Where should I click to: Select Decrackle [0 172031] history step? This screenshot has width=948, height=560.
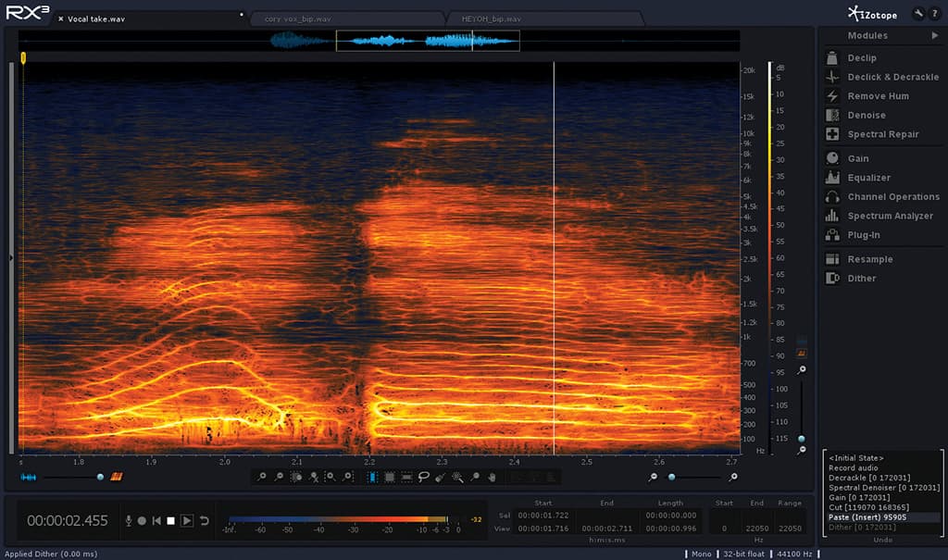(x=868, y=478)
